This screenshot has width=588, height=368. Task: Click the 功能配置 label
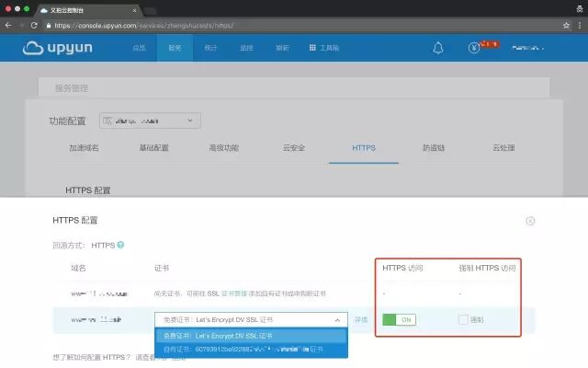pos(67,121)
